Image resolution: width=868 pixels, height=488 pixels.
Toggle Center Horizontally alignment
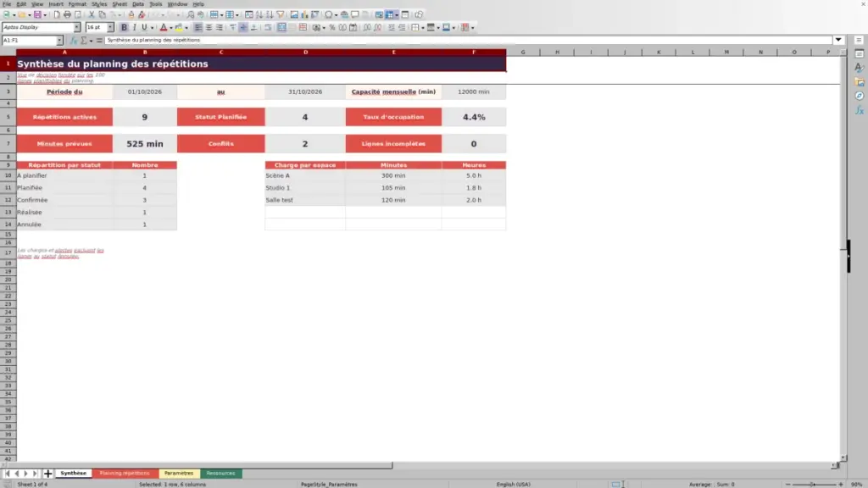[209, 27]
